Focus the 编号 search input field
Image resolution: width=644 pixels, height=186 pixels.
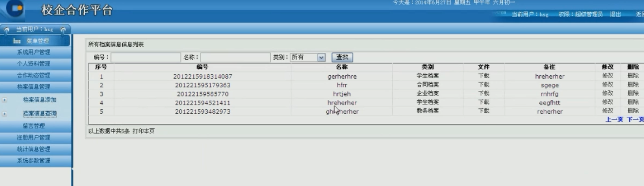[146, 57]
